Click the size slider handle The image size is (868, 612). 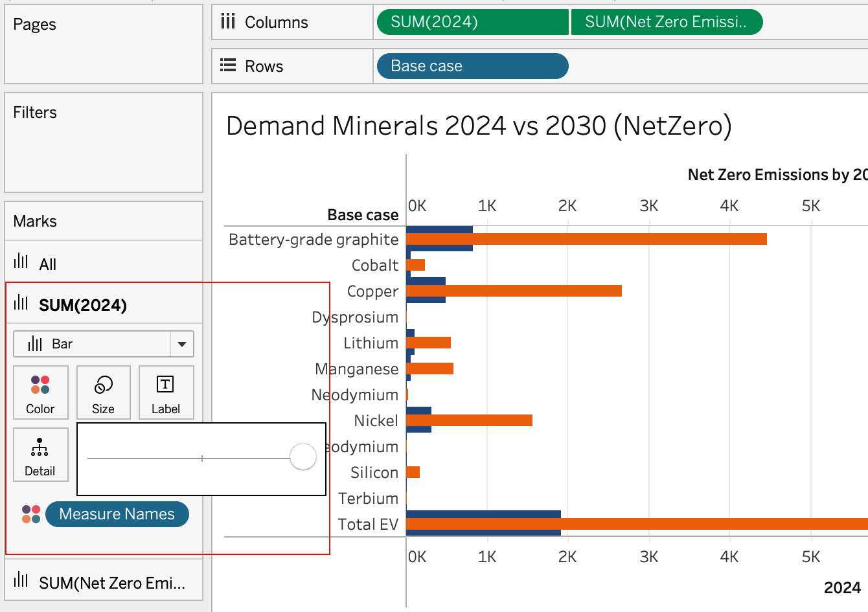303,457
